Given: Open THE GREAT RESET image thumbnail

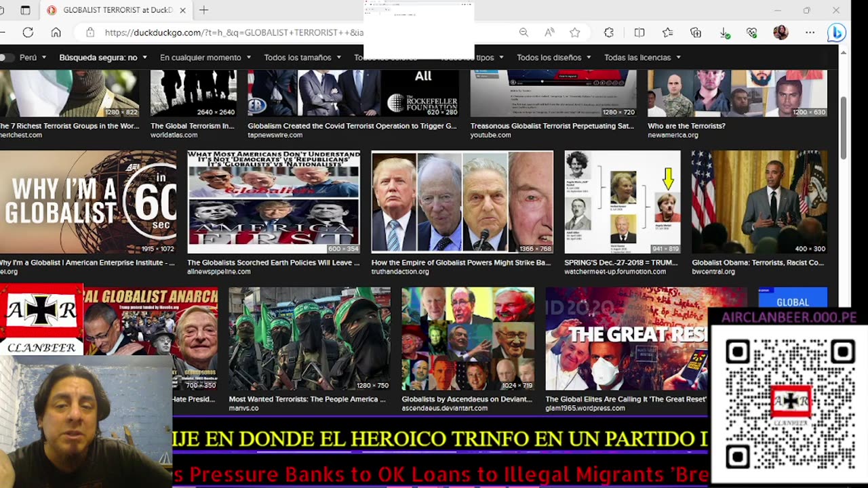Looking at the screenshot, I should pyautogui.click(x=627, y=339).
